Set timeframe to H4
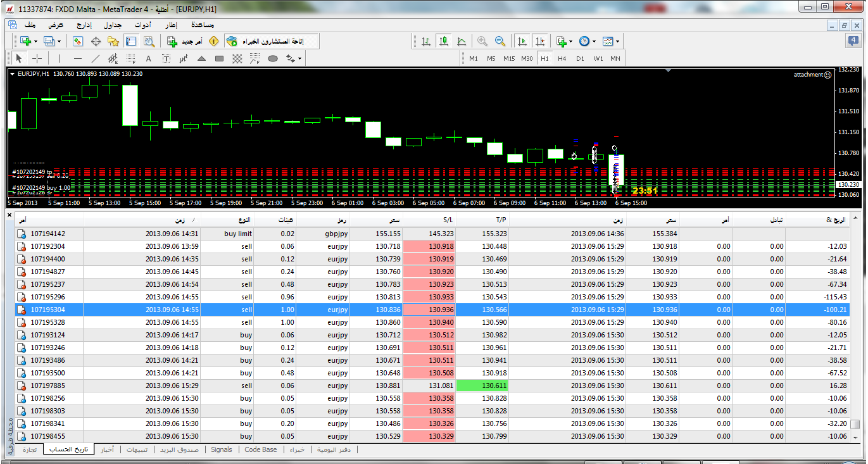This screenshot has width=868, height=464. tap(562, 59)
